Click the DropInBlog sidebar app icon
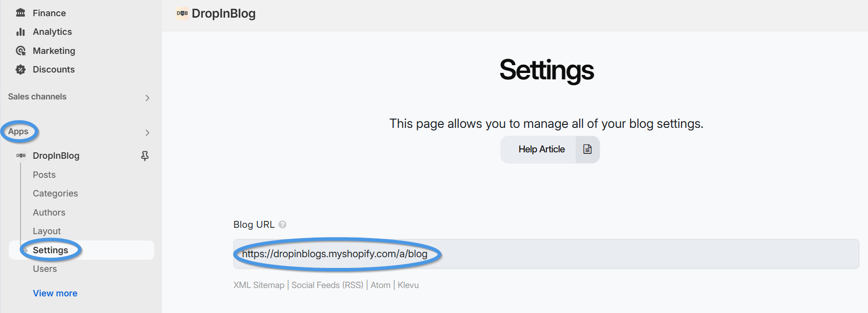 tap(21, 156)
